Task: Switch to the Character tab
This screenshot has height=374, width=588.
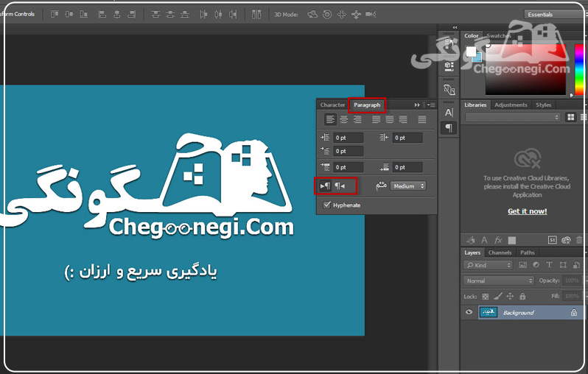Action: click(x=332, y=105)
